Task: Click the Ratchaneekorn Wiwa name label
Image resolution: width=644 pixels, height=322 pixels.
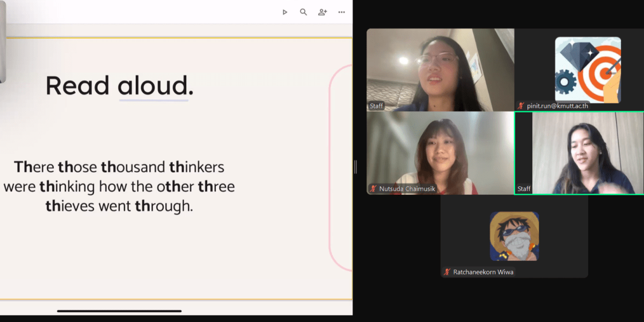Action: (x=483, y=272)
